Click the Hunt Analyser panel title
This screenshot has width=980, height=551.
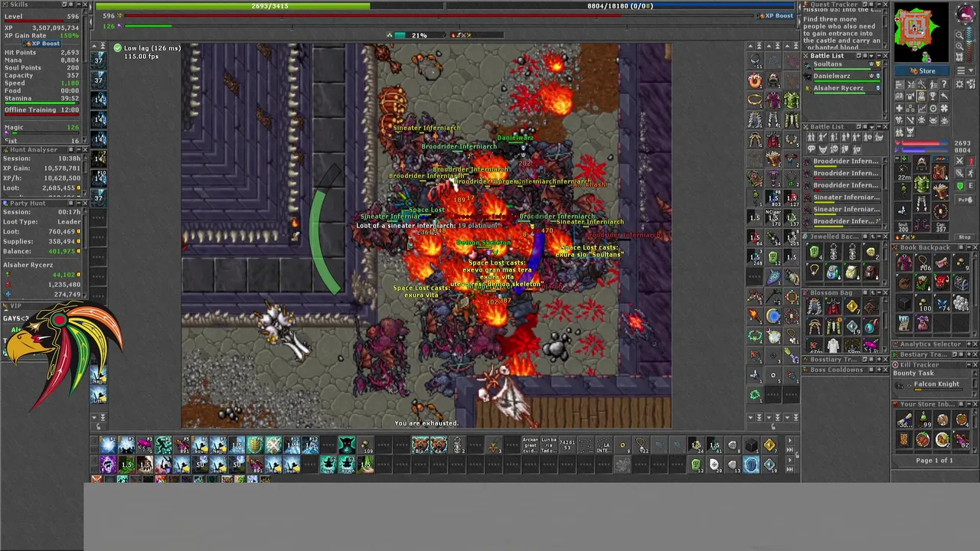pyautogui.click(x=34, y=150)
